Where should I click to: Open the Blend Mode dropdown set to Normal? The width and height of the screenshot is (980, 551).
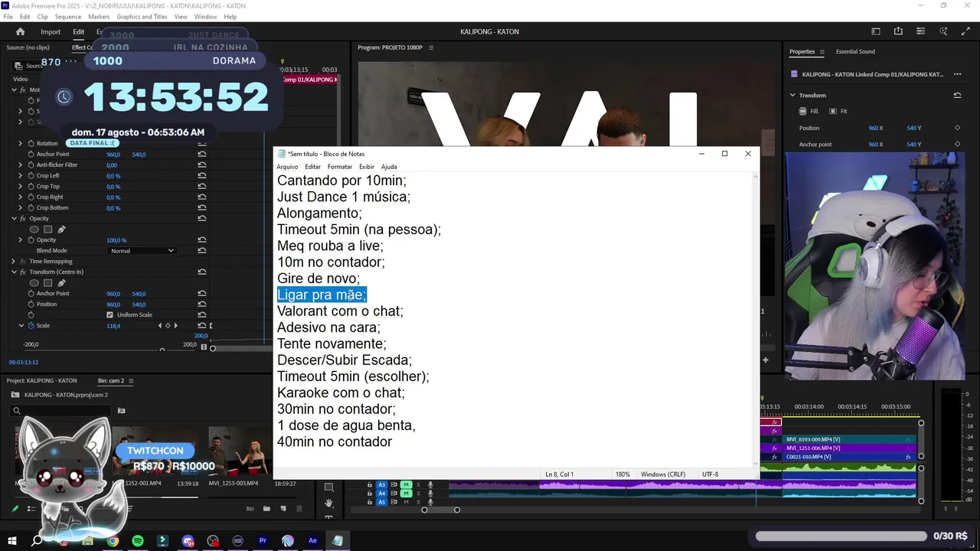tap(142, 251)
